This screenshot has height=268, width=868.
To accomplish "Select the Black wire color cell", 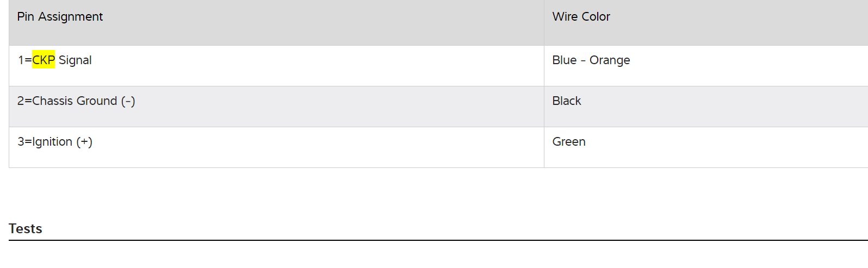I will 566,101.
